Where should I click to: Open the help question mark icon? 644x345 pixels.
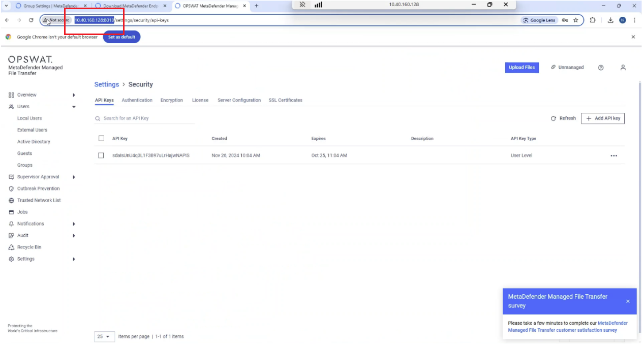pos(601,68)
